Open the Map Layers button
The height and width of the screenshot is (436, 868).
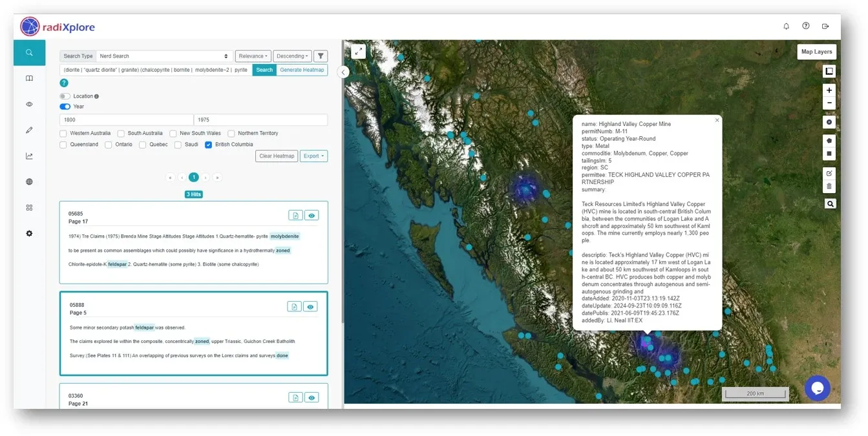(817, 52)
